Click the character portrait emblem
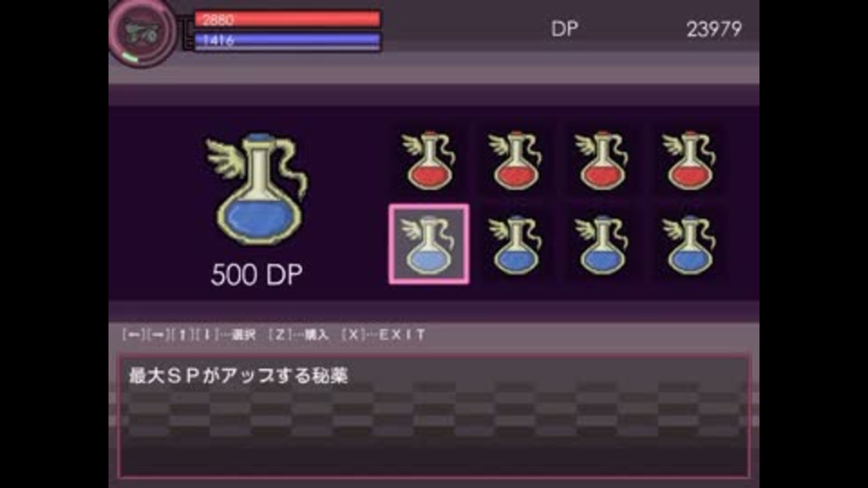The image size is (868, 488). (143, 33)
